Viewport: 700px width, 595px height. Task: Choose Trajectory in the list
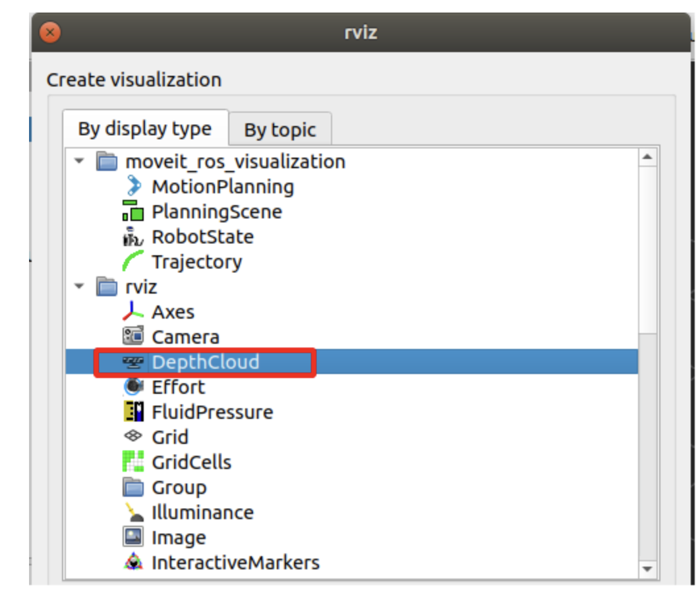coord(197,263)
